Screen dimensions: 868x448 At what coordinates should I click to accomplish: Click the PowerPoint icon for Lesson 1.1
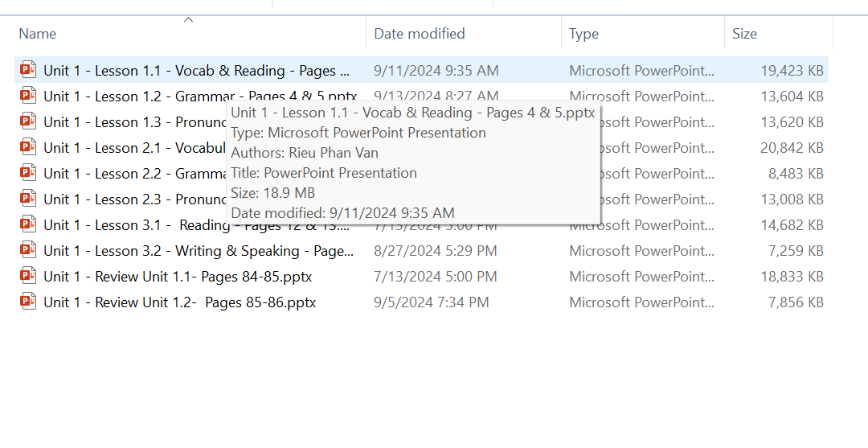(29, 70)
